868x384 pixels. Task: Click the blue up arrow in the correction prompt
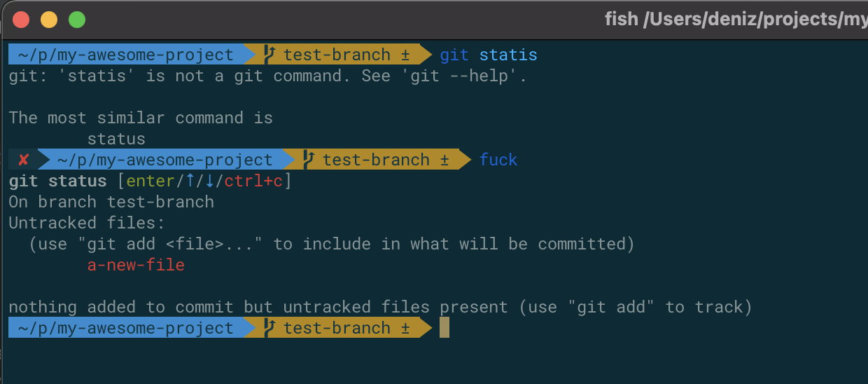[189, 181]
